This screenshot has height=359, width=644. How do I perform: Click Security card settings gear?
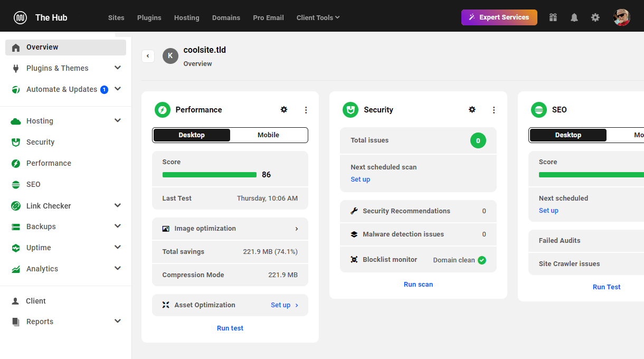click(x=472, y=110)
